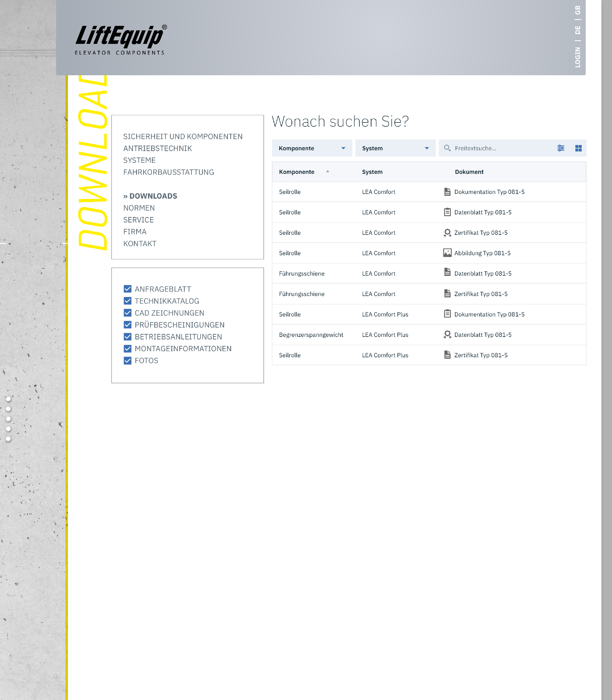Screen dimensions: 612x700
Task: Switch to the blue grid view icon
Action: (x=578, y=148)
